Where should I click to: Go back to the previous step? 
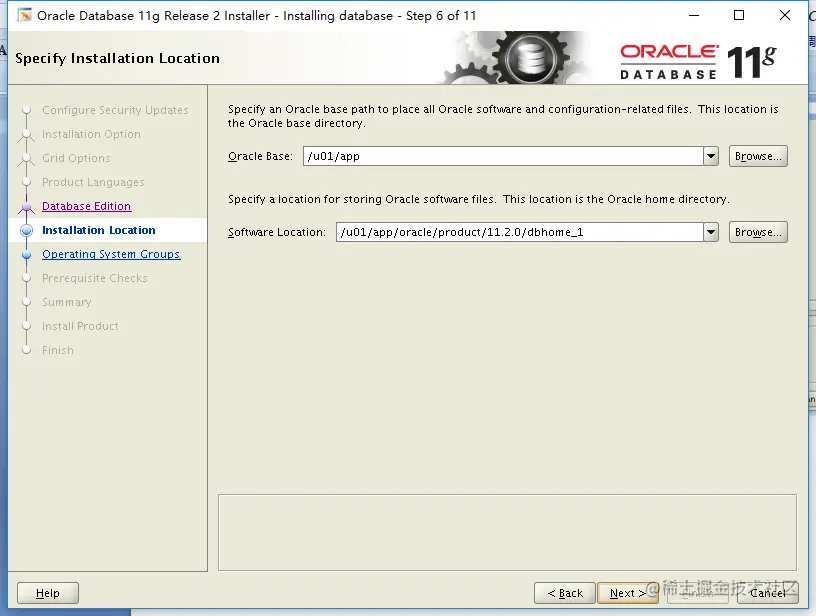[565, 593]
